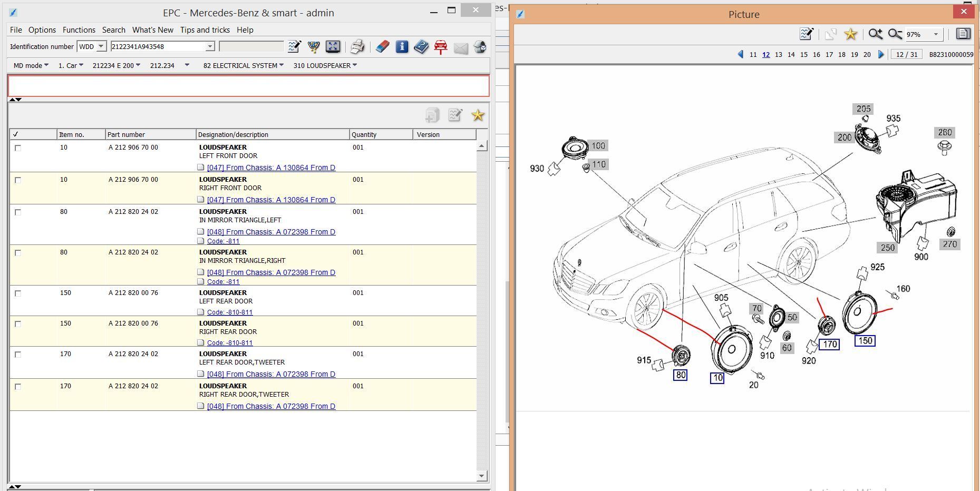The height and width of the screenshot is (491, 980).
Task: Click the red car on lift icon
Action: click(441, 47)
